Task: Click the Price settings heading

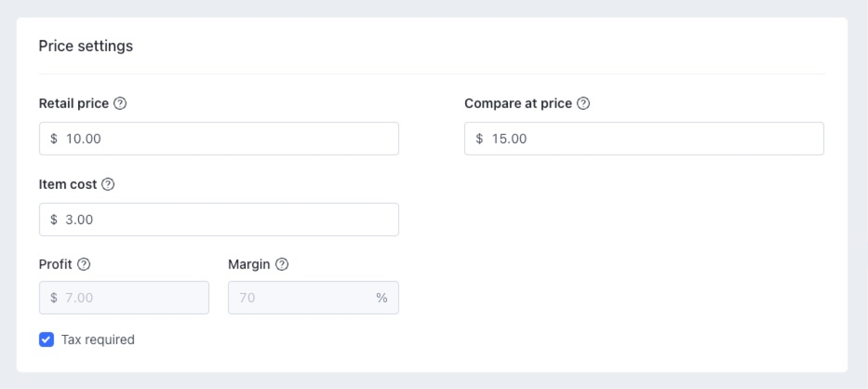Action: tap(86, 46)
